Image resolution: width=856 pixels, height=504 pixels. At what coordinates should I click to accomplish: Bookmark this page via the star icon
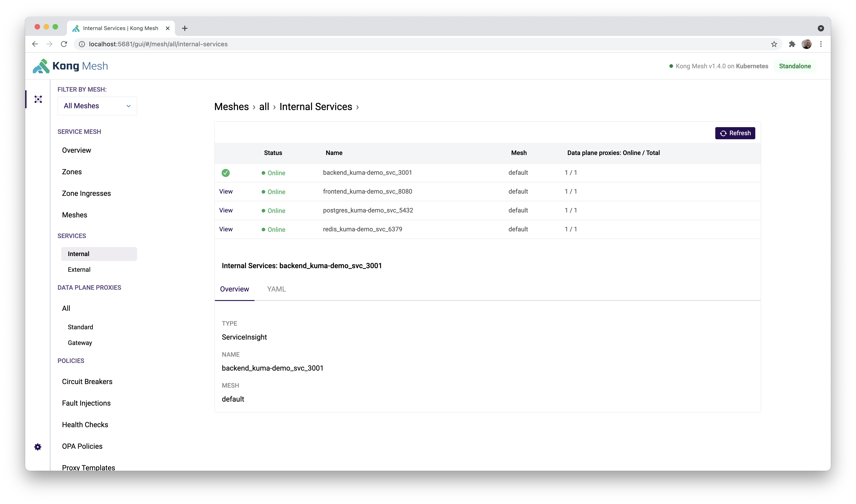click(x=774, y=44)
